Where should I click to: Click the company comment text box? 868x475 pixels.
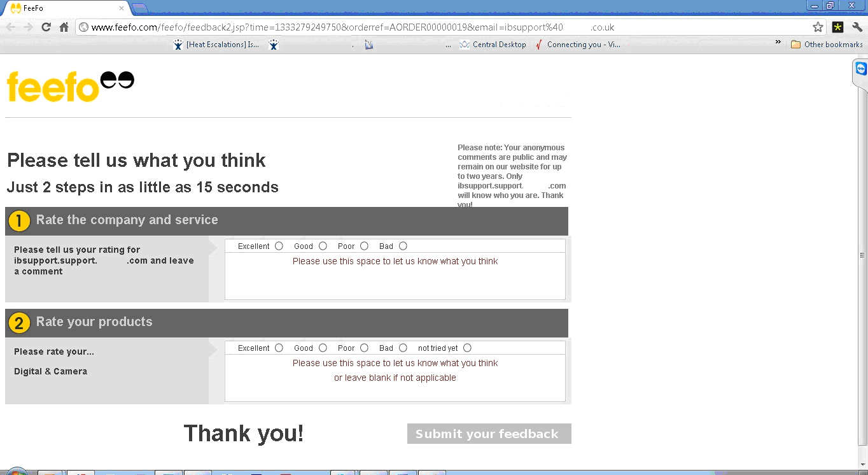pos(395,280)
